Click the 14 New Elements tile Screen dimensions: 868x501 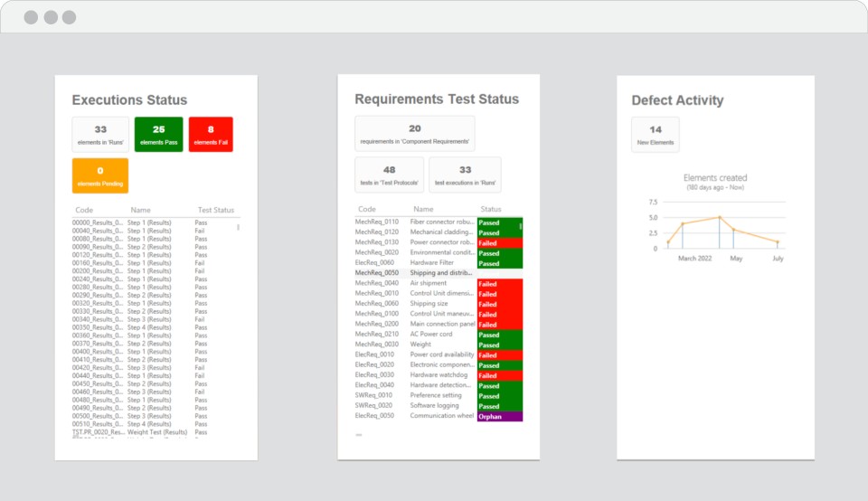click(656, 135)
